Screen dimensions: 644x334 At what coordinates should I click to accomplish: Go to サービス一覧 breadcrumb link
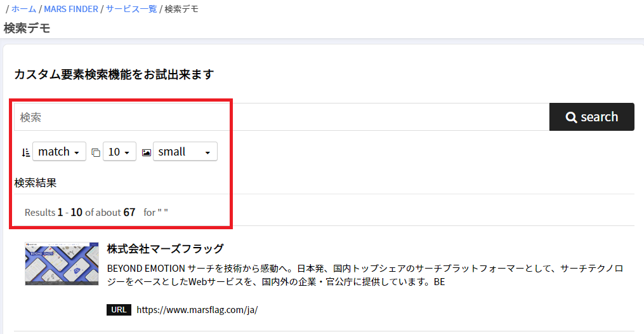[x=131, y=9]
